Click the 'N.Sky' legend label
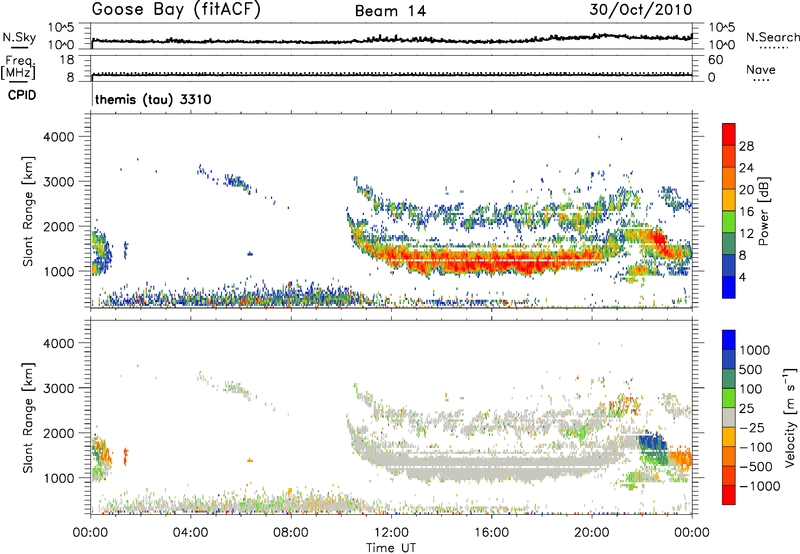Viewport: 800px width, 554px height. [x=19, y=37]
